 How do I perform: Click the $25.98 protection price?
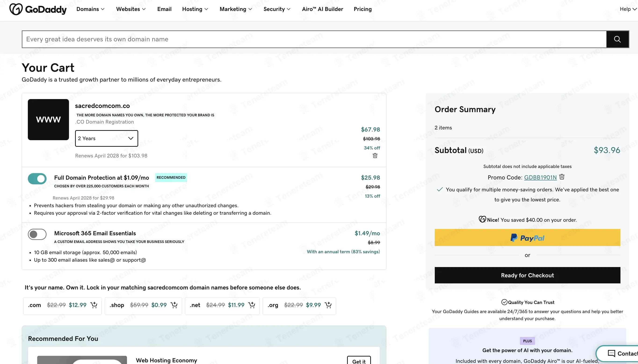(x=370, y=178)
